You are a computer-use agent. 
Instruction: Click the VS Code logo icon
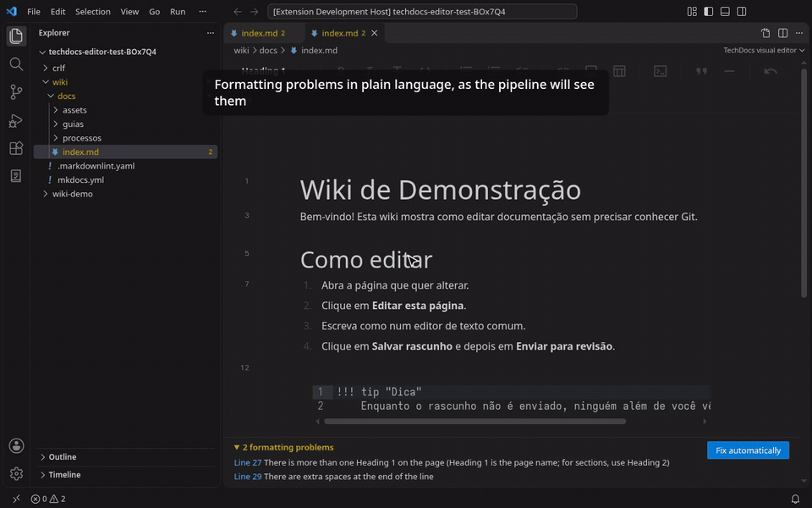coord(11,11)
